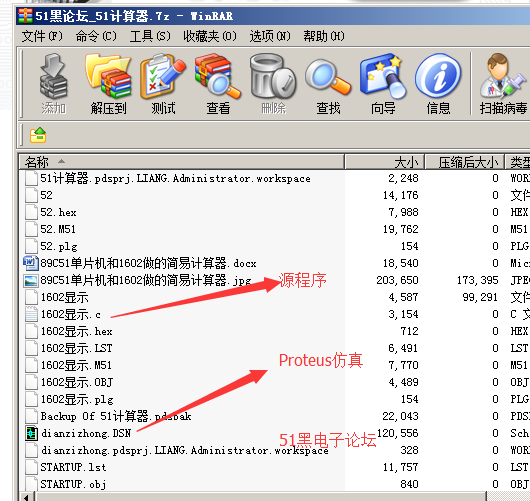Viewport: 530px width, 501px height.
Task: Sort files by Name (名称) column header
Action: pyautogui.click(x=182, y=162)
